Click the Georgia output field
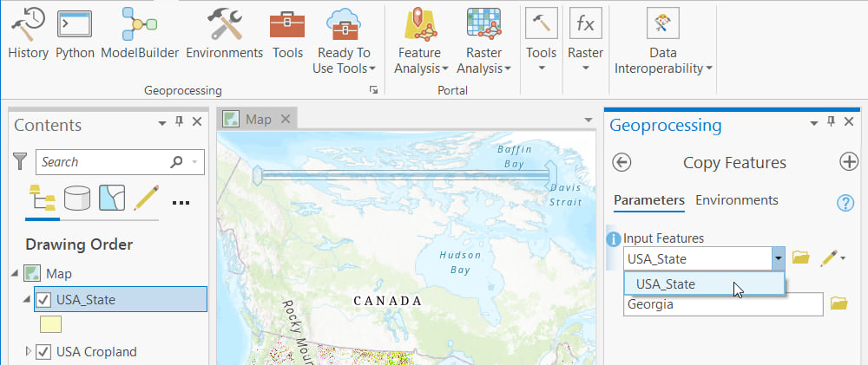The height and width of the screenshot is (365, 868). 724,304
